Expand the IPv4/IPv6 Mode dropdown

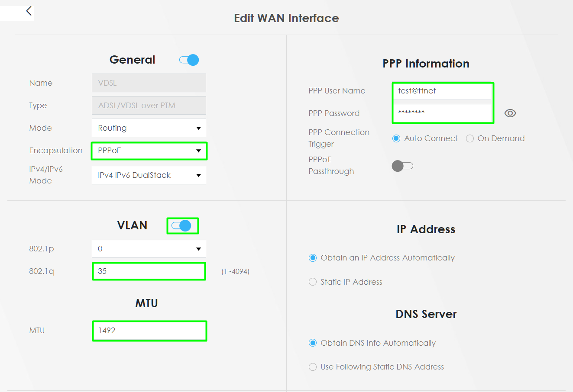[149, 175]
